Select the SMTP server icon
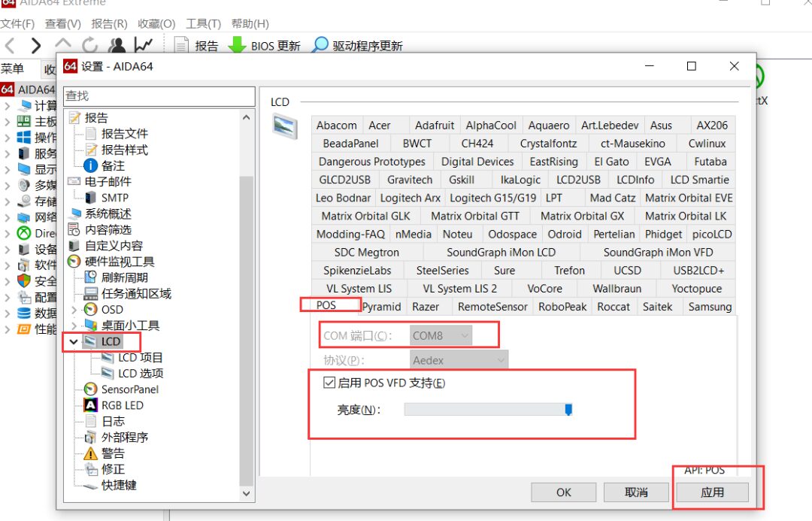Screen dimensions: 812x521 [x=91, y=197]
